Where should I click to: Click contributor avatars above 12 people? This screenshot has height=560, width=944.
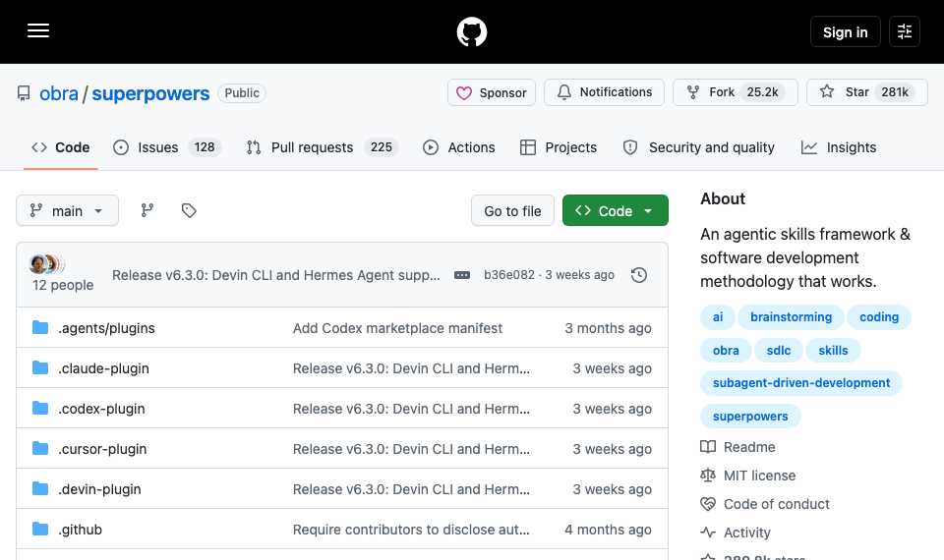(x=46, y=263)
